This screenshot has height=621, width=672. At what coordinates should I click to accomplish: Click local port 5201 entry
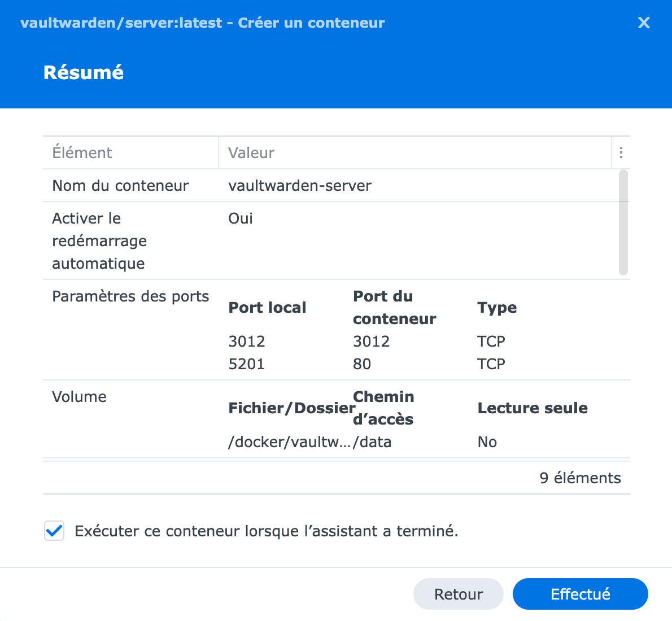tap(247, 364)
